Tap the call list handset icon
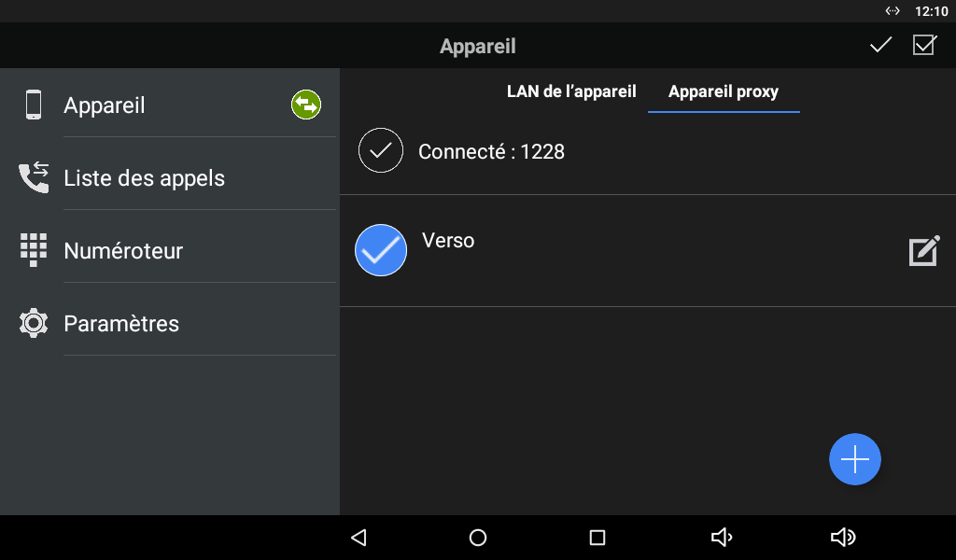Screen dimensions: 956x560 (x=34, y=177)
